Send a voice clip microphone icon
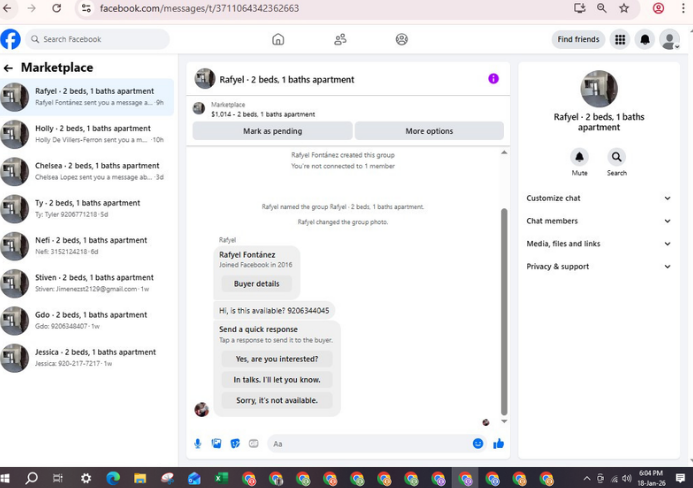Image resolution: width=693 pixels, height=488 pixels. coord(198,443)
